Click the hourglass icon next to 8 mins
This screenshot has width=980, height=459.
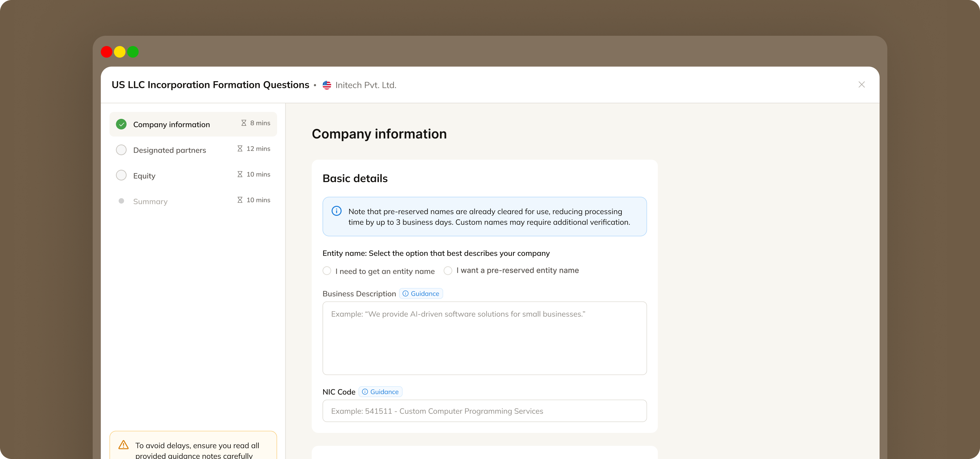pos(244,123)
